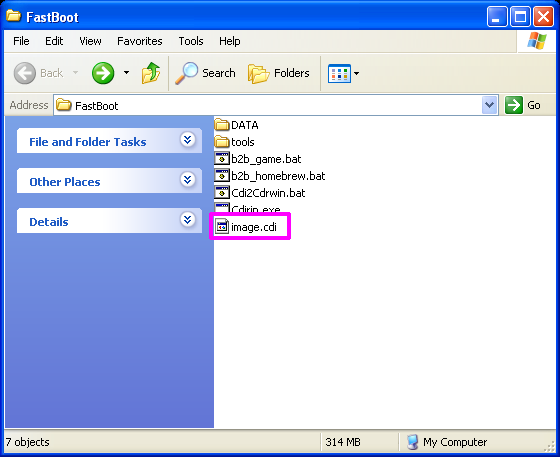This screenshot has height=457, width=560.
Task: Select the b2b_game.bat file
Action: (258, 159)
